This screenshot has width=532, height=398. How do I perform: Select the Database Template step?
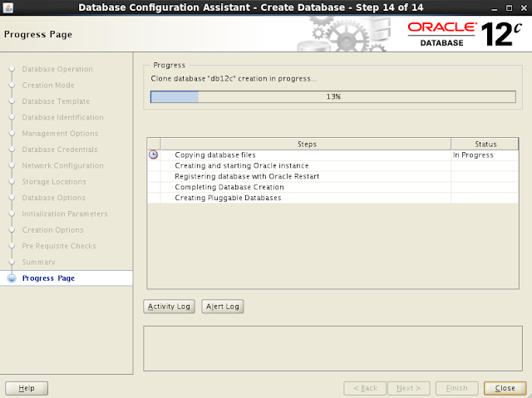(56, 101)
